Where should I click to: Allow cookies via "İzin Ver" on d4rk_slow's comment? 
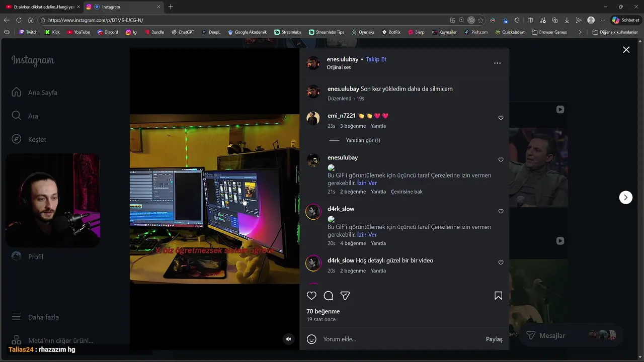pyautogui.click(x=367, y=235)
